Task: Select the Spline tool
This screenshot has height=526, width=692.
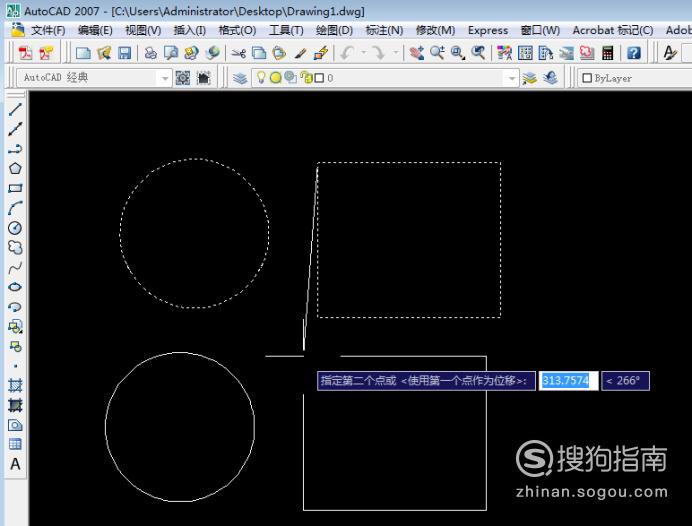Action: point(15,267)
